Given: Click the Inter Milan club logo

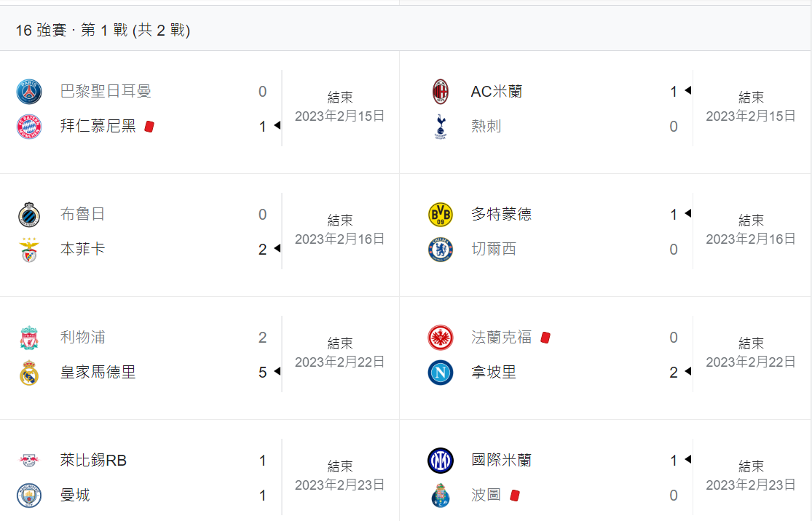Looking at the screenshot, I should (441, 461).
